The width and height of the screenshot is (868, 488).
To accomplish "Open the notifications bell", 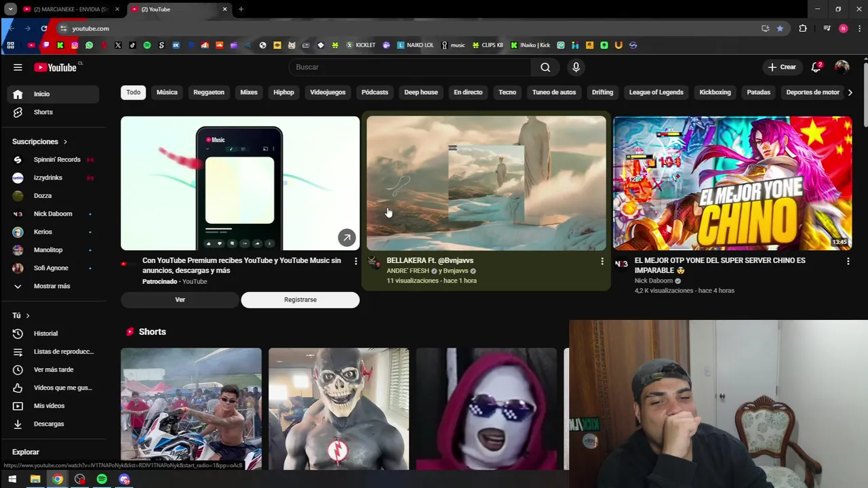I will pos(816,67).
